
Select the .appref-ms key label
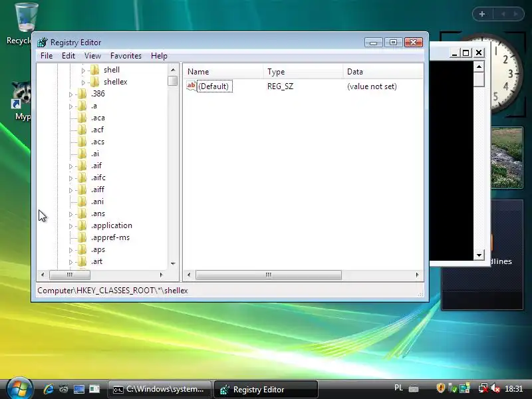pyautogui.click(x=110, y=237)
